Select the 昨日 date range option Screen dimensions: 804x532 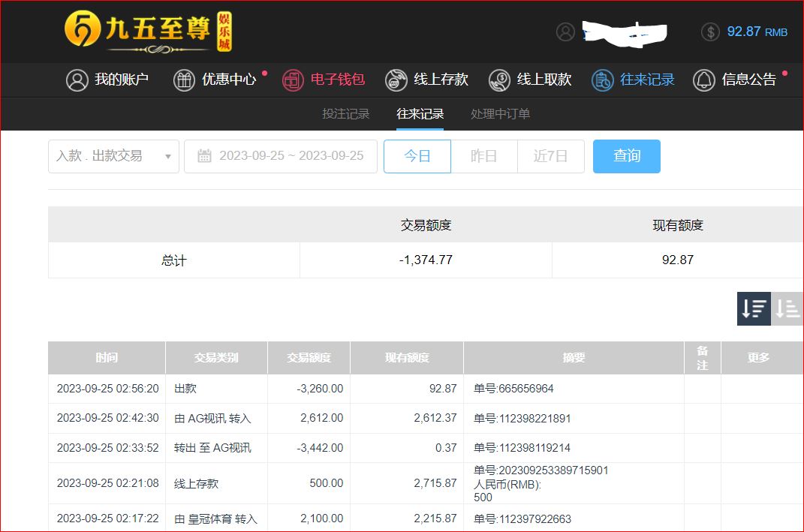coord(483,156)
